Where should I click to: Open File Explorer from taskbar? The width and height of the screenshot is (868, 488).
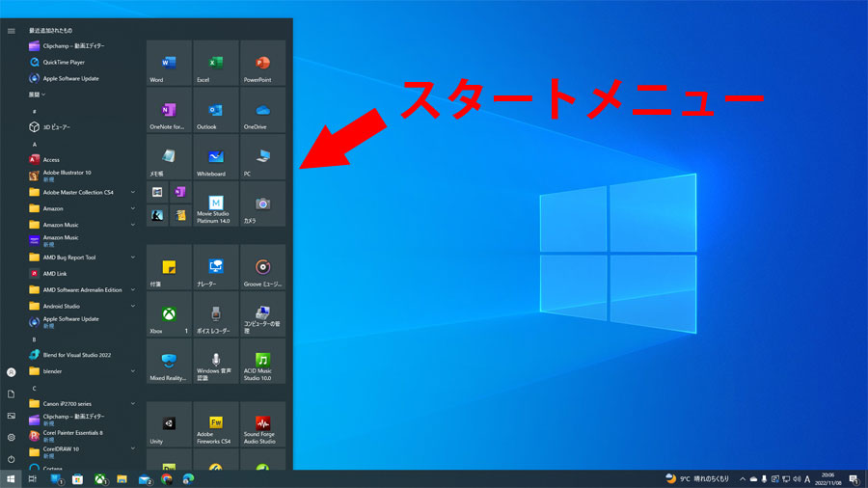coord(122,479)
